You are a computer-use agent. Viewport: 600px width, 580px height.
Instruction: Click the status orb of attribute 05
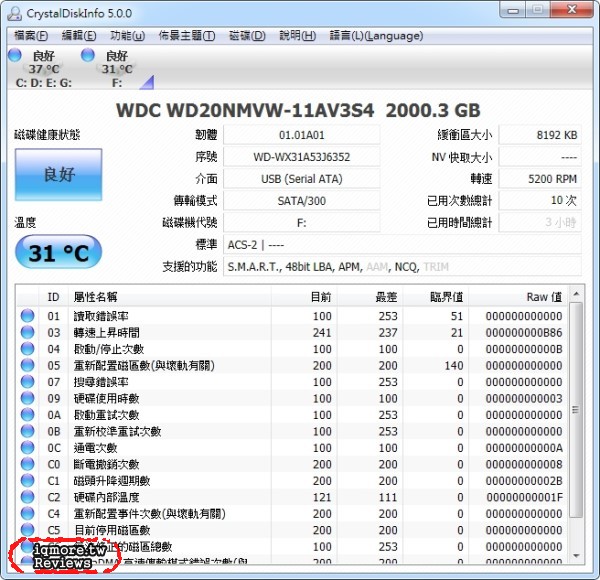point(27,365)
